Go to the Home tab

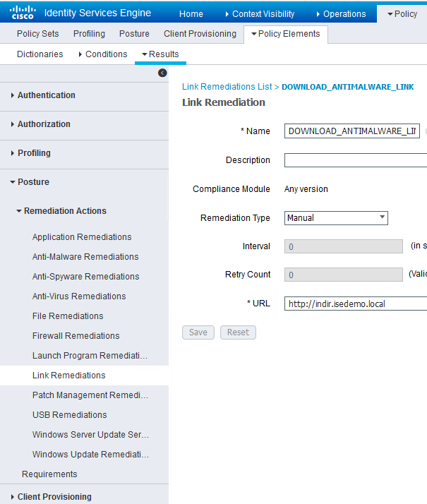point(191,14)
